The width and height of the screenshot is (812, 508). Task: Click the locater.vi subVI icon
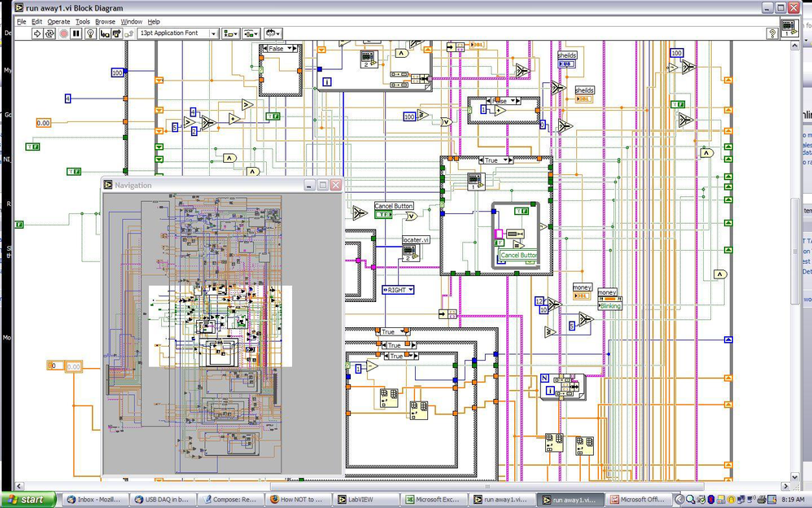411,253
